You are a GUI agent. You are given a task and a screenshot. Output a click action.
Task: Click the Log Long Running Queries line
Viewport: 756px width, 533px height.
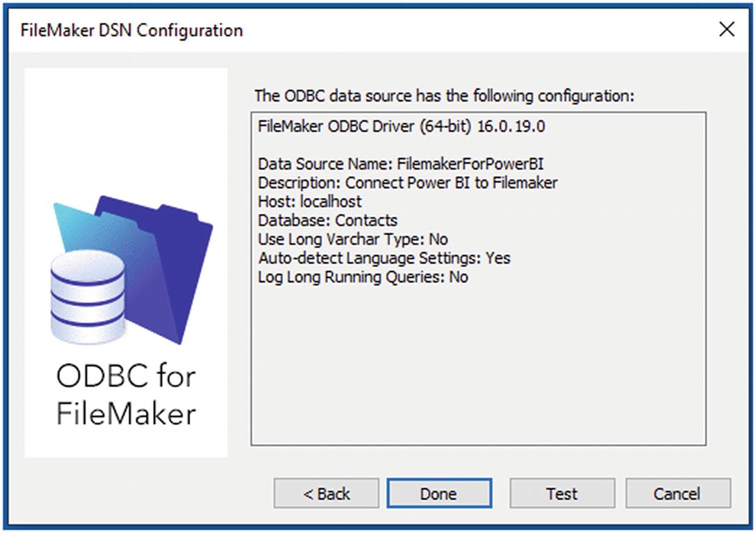coord(363,277)
